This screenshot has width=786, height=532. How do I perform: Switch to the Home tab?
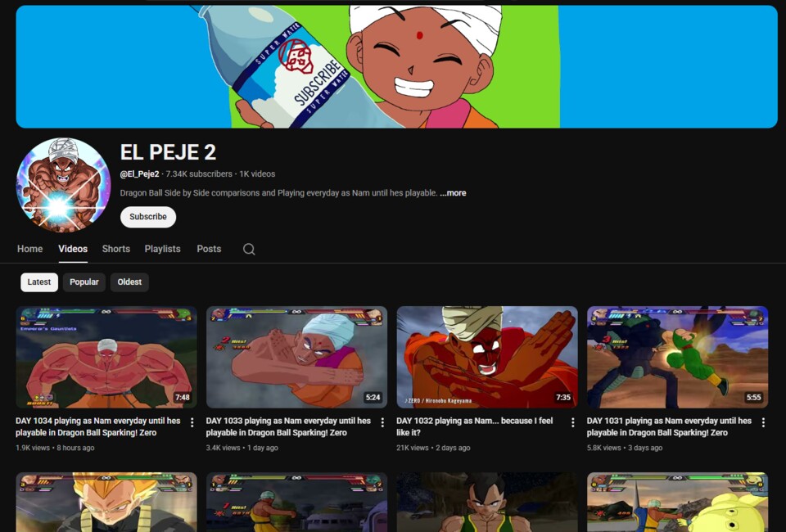pos(29,249)
